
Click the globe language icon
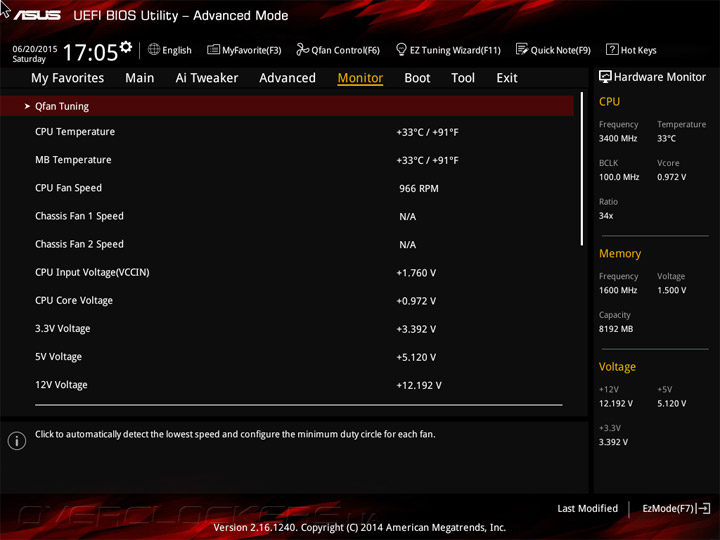pyautogui.click(x=154, y=49)
